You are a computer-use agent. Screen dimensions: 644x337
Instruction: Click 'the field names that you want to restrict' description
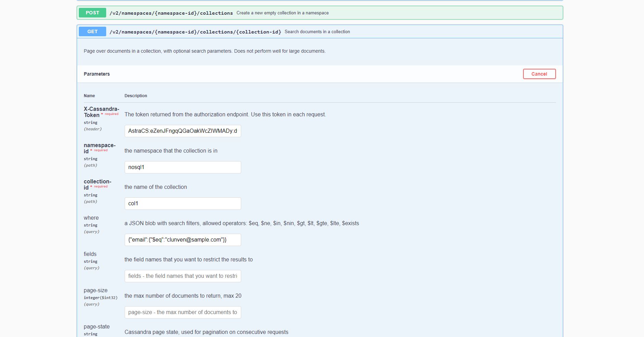pyautogui.click(x=189, y=259)
